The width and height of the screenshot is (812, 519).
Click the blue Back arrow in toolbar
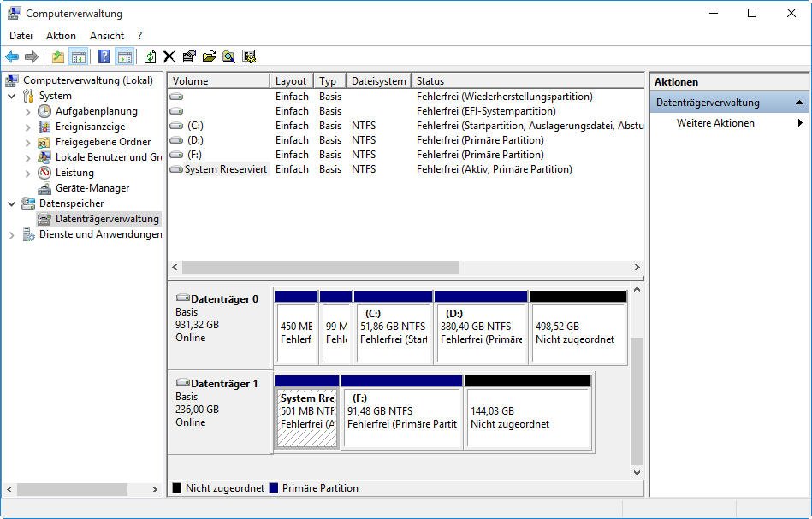(x=12, y=57)
